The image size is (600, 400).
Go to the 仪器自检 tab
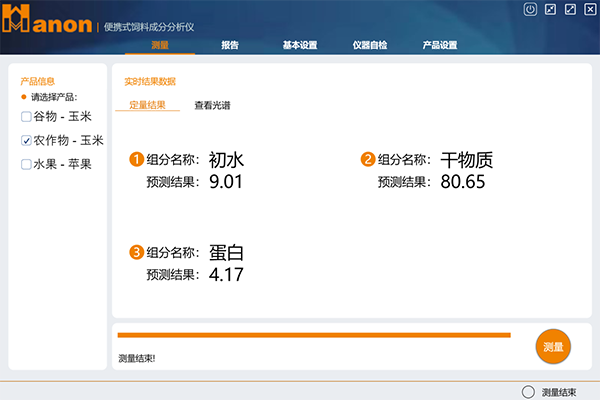point(369,45)
